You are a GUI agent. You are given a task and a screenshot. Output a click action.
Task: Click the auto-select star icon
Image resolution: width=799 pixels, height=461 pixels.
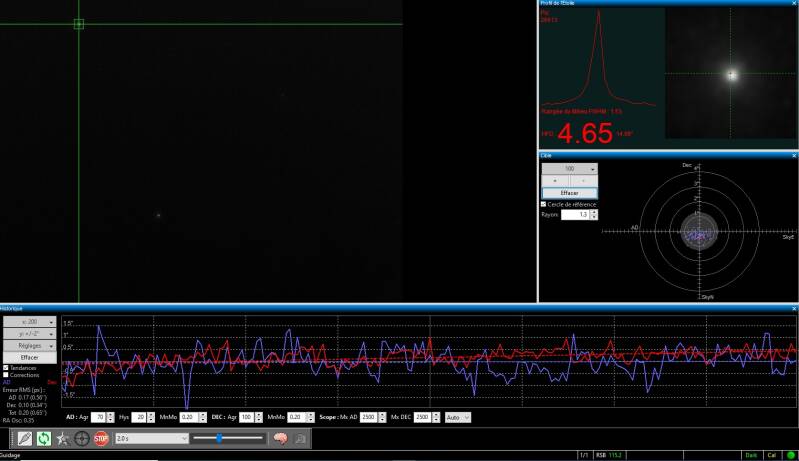(63, 438)
